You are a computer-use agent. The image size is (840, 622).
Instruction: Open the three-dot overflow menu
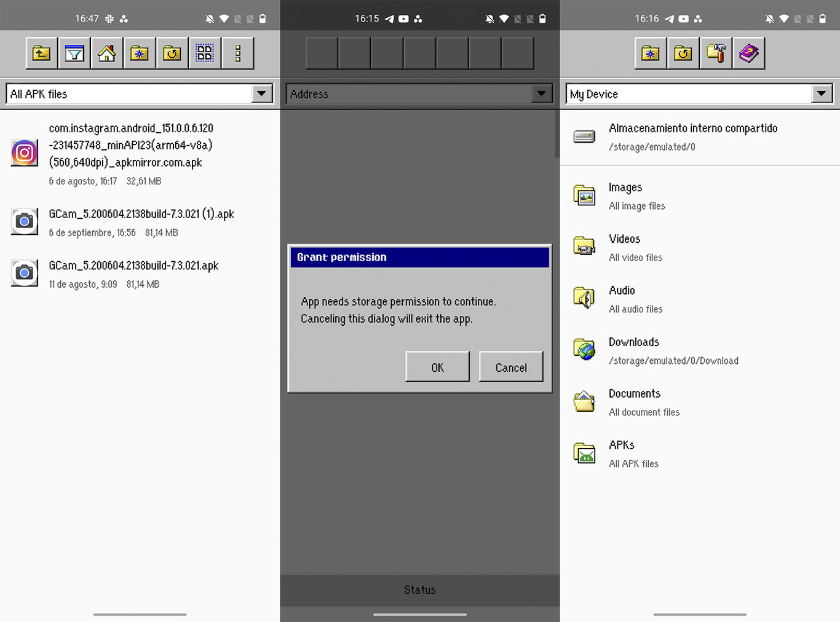[237, 53]
